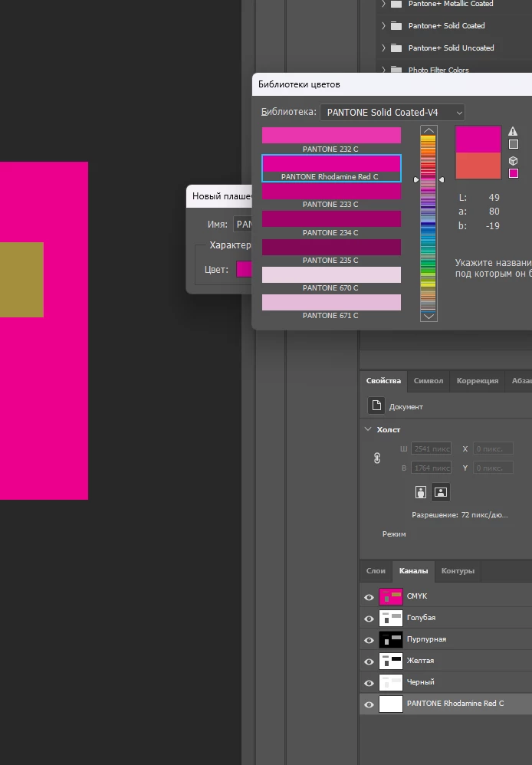The width and height of the screenshot is (532, 765).
Task: Click the canvas Y position field
Action: [493, 468]
